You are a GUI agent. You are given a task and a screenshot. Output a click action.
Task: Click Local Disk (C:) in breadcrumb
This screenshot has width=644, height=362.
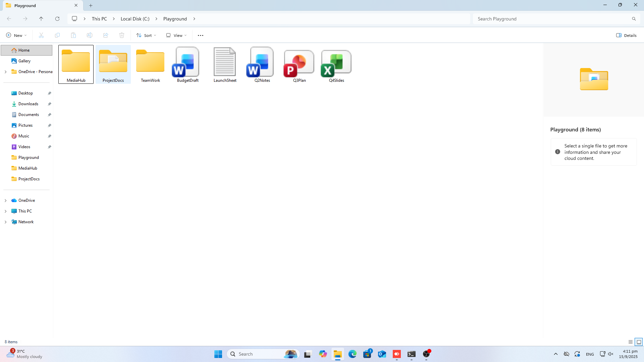point(135,19)
